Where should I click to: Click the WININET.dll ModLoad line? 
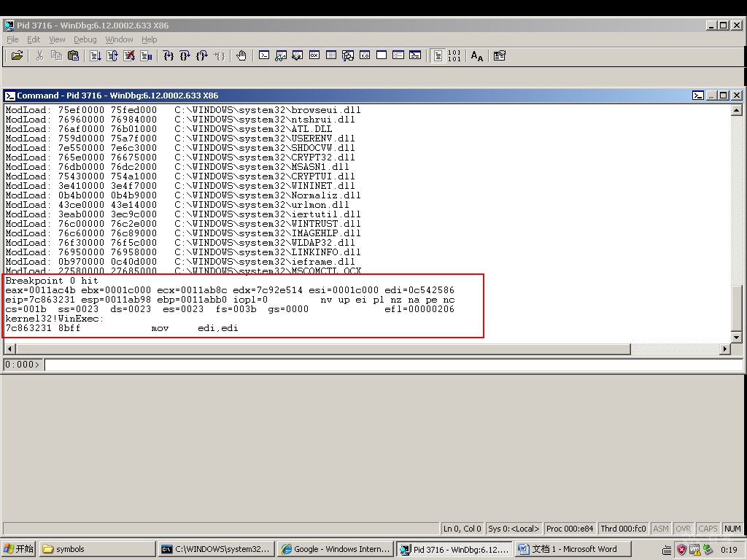pyautogui.click(x=180, y=186)
